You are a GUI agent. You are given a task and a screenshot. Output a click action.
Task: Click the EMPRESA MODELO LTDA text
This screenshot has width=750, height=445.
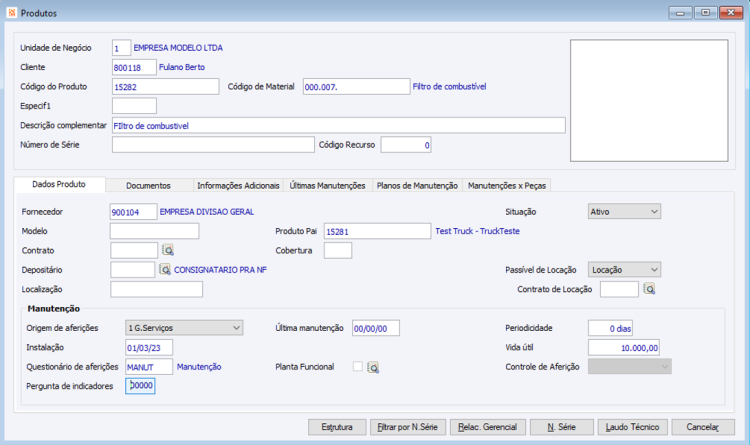tap(178, 48)
